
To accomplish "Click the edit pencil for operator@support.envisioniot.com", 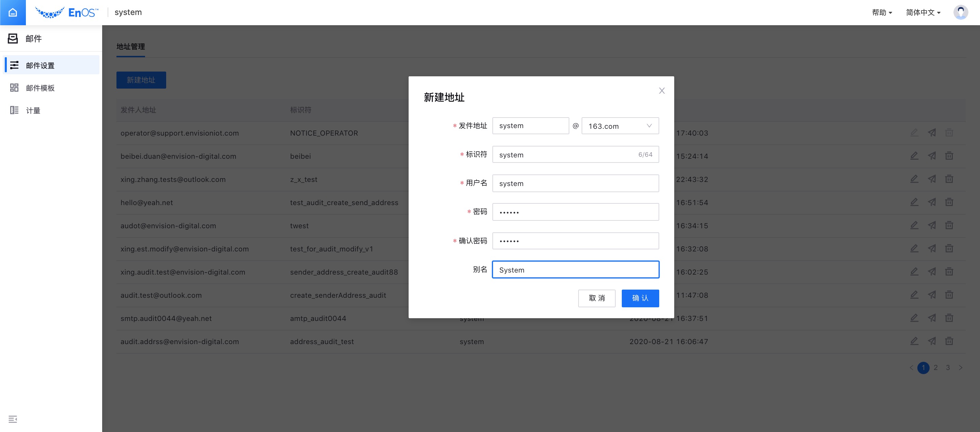I will tap(914, 133).
